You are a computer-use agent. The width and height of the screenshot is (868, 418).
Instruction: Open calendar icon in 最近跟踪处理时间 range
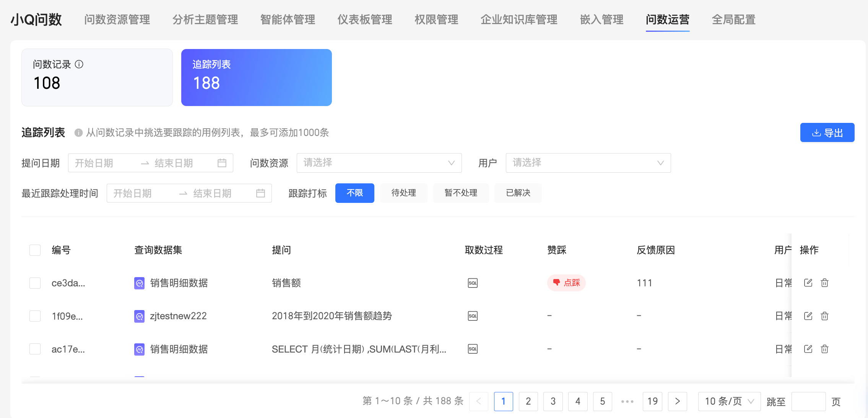pyautogui.click(x=260, y=193)
